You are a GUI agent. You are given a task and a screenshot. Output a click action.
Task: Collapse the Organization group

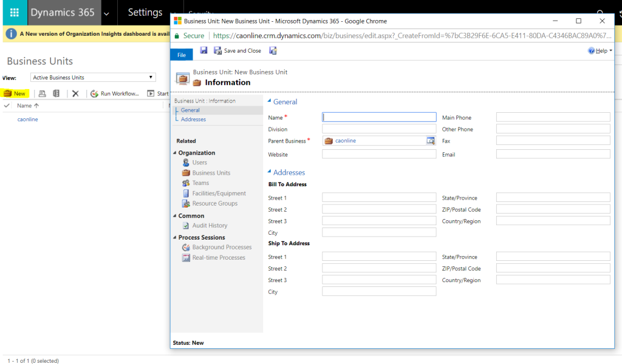(174, 152)
